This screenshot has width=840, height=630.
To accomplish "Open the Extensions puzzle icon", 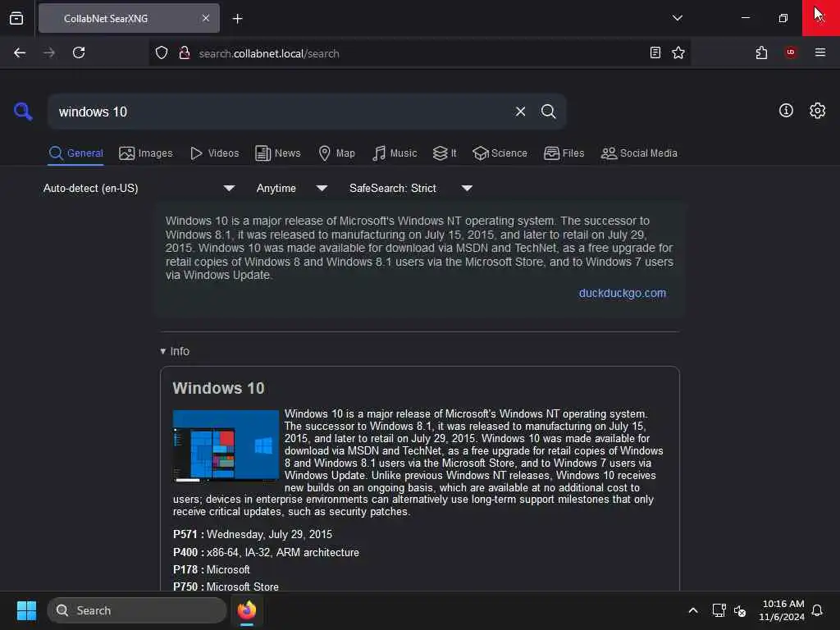I will click(761, 52).
